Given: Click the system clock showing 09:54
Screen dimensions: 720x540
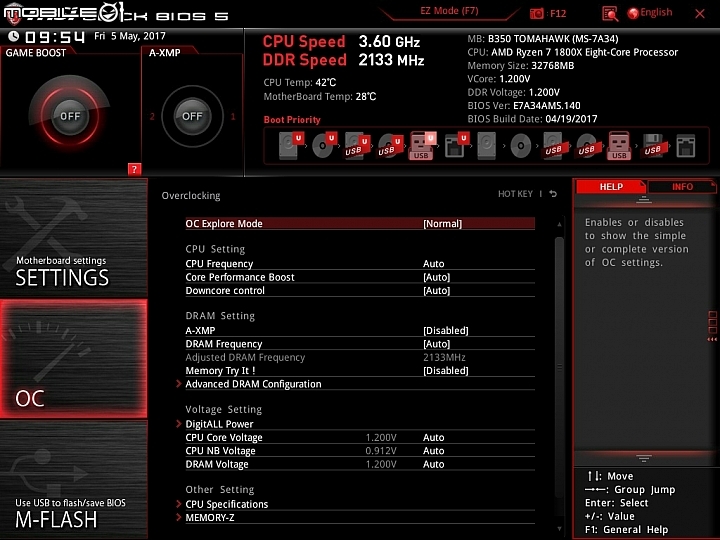Looking at the screenshot, I should tap(55, 37).
